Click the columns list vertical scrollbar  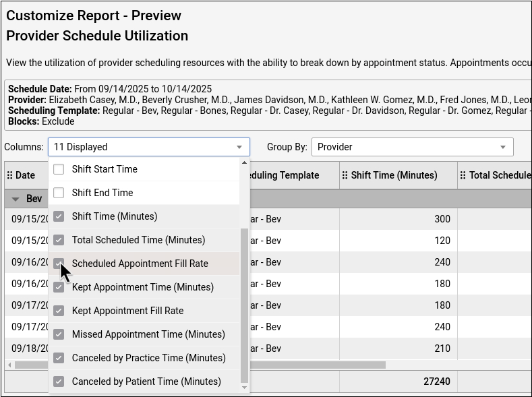tap(244, 303)
